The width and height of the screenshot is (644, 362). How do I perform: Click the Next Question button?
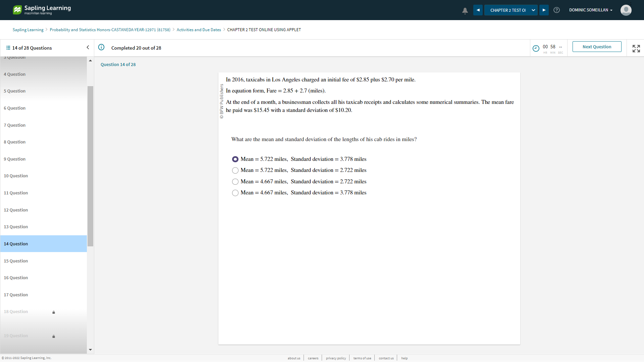coord(597,47)
